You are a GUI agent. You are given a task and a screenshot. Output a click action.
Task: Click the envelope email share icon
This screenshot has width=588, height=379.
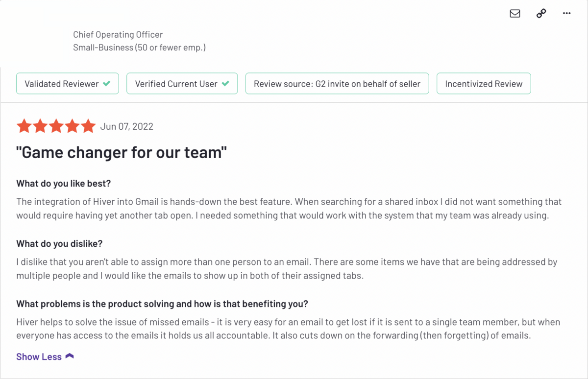point(515,14)
